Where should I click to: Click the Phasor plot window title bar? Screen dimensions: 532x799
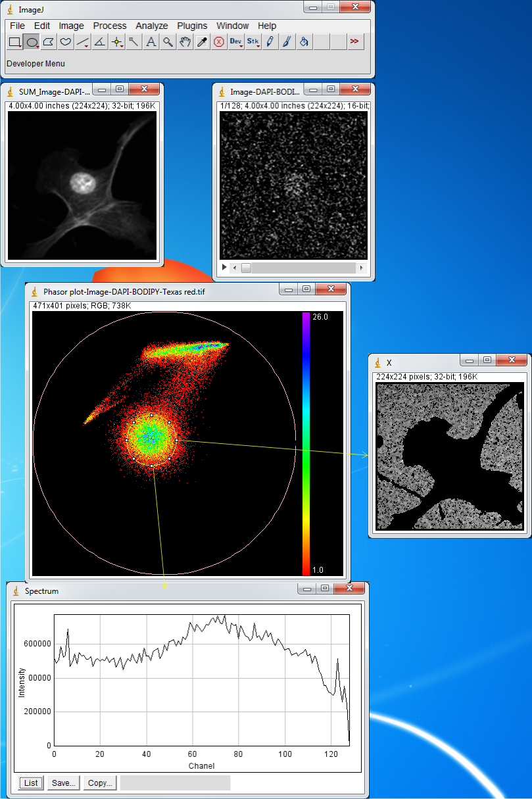[187, 291]
